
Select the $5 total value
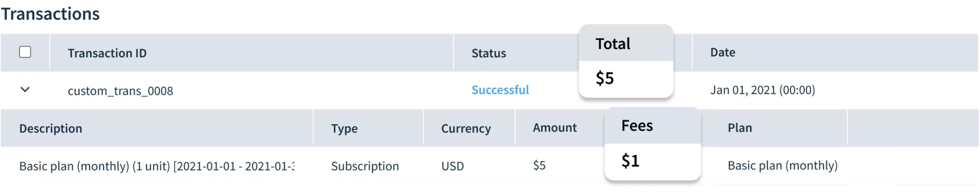pyautogui.click(x=605, y=78)
